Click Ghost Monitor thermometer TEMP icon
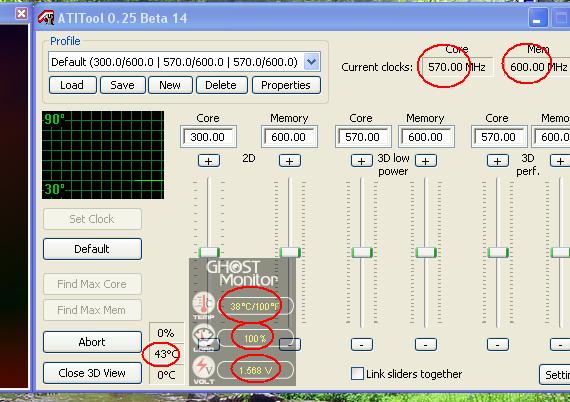This screenshot has width=570, height=402. click(x=204, y=303)
